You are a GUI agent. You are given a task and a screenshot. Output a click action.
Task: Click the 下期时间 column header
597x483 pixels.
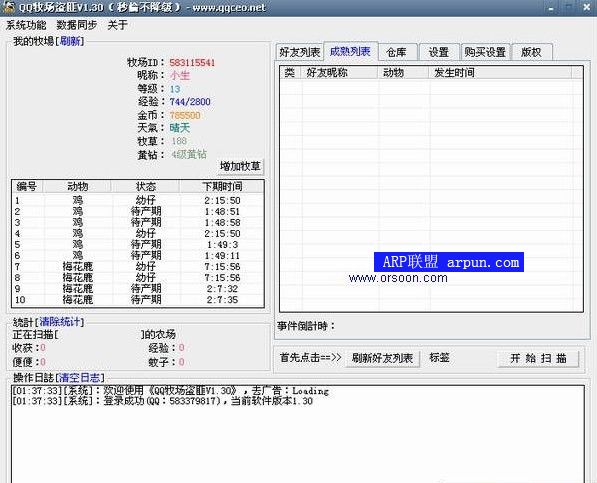coord(222,187)
